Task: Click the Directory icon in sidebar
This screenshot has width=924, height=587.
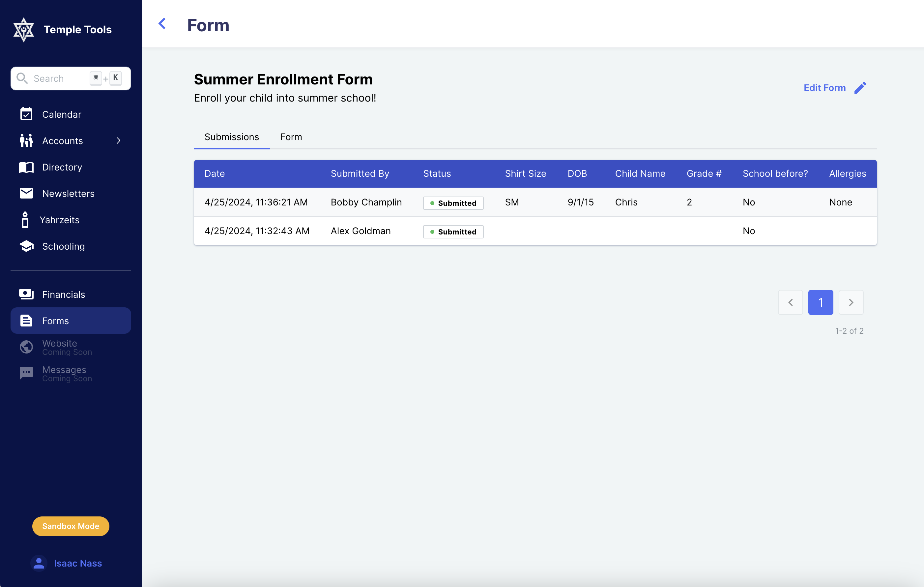Action: point(26,167)
